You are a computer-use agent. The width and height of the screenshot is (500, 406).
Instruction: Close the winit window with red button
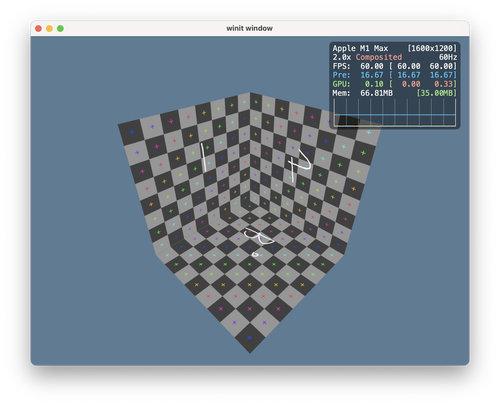tap(38, 29)
